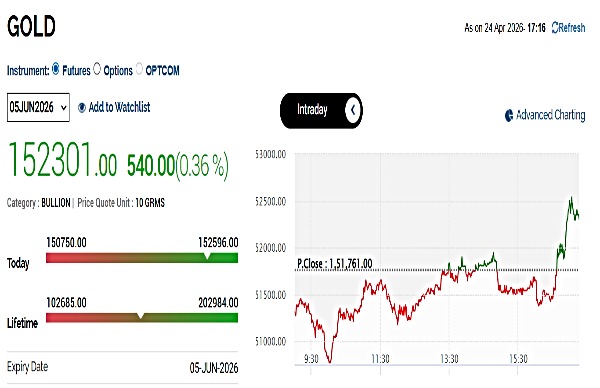Image resolution: width=600 pixels, height=388 pixels.
Task: Click the Today price range bar
Action: (x=142, y=258)
